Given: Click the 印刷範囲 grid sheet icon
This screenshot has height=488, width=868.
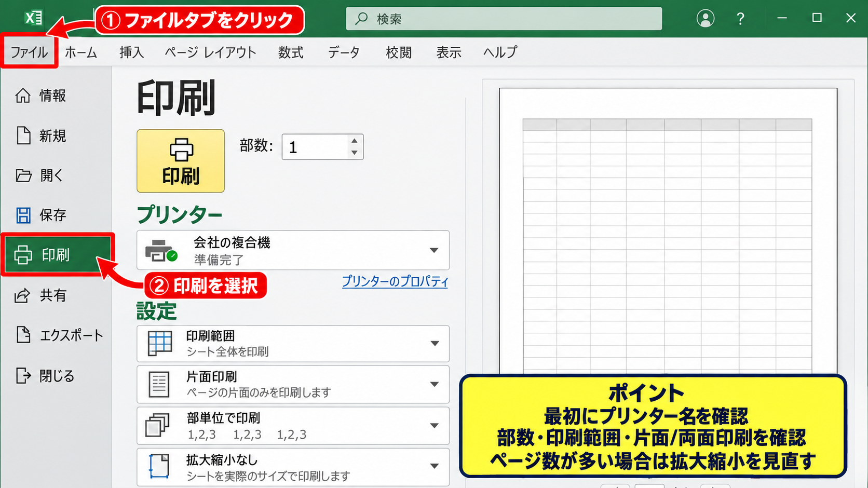Looking at the screenshot, I should 160,343.
